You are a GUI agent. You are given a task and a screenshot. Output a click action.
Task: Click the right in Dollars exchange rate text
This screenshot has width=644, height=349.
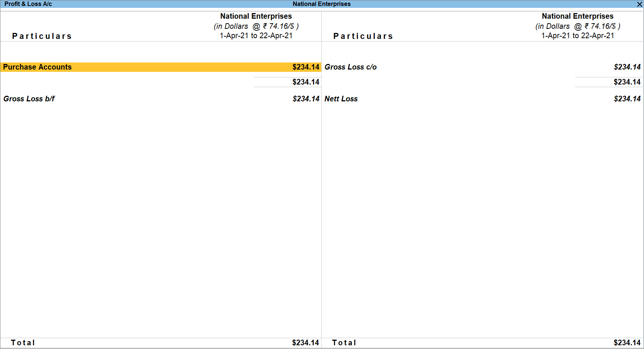(577, 26)
